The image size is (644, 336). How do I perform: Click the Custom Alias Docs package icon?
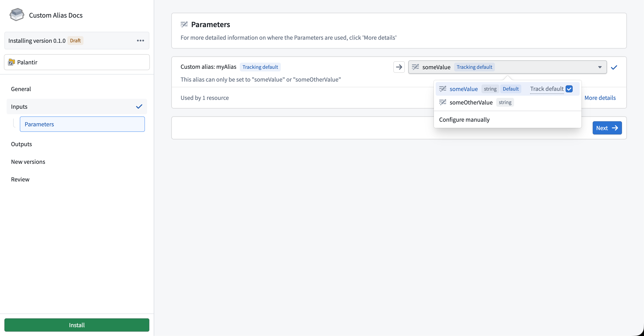click(17, 15)
